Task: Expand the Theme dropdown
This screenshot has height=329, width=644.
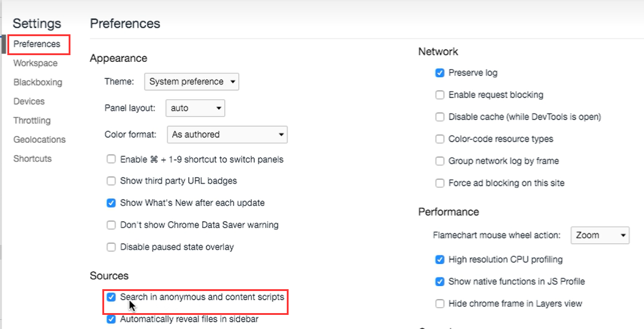Action: point(192,81)
